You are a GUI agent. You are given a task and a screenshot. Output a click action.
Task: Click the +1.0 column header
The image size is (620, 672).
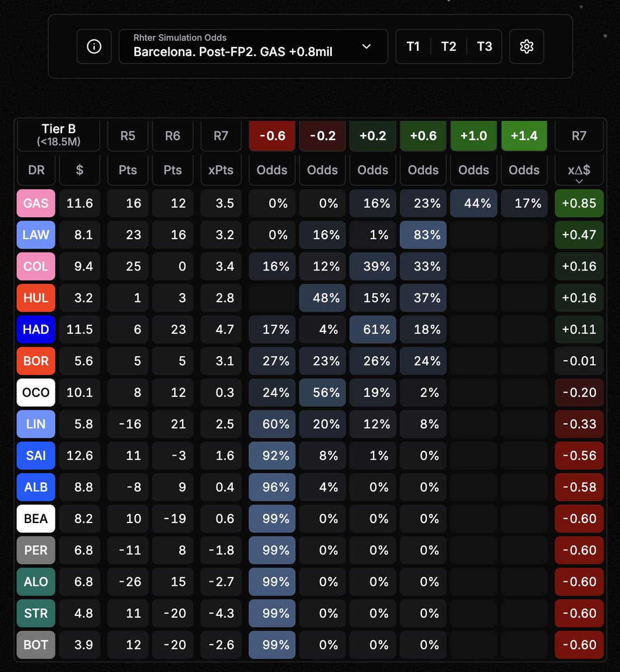click(x=473, y=136)
